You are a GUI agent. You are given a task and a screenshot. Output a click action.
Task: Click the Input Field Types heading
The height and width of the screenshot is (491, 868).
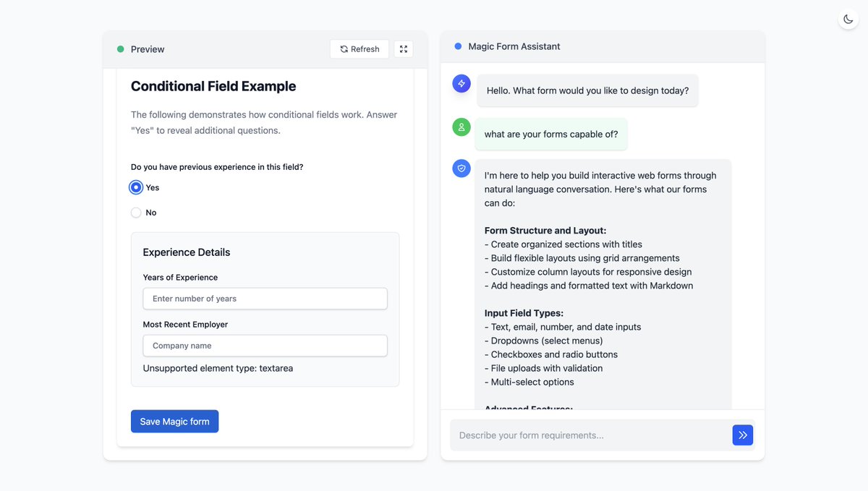click(524, 313)
